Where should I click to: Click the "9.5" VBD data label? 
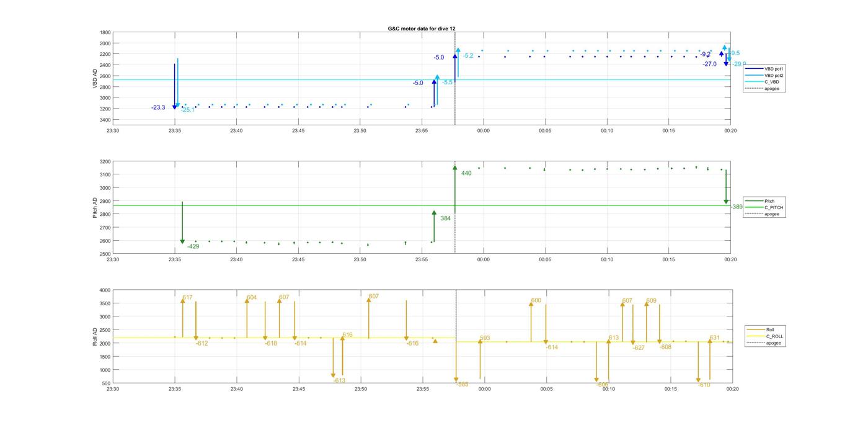pyautogui.click(x=735, y=53)
